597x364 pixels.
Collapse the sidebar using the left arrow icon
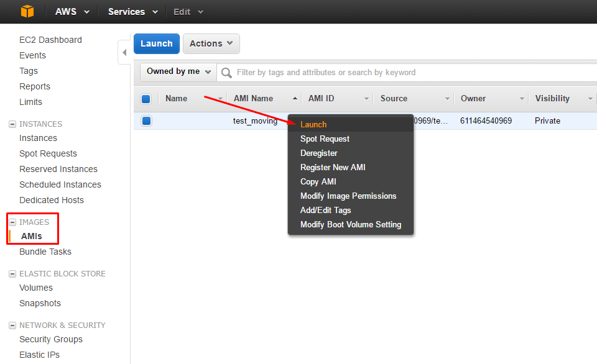click(x=124, y=52)
